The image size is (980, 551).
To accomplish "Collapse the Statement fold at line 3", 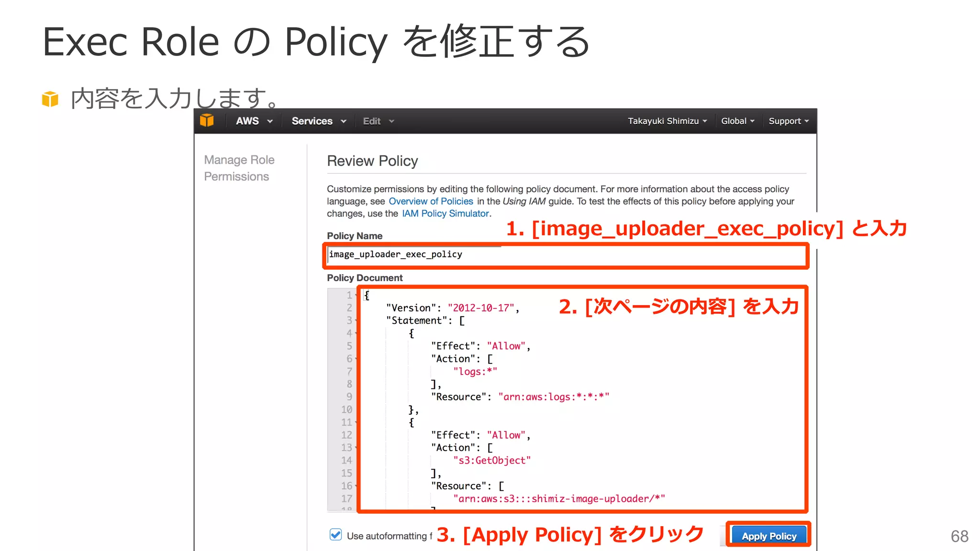I will pos(356,321).
